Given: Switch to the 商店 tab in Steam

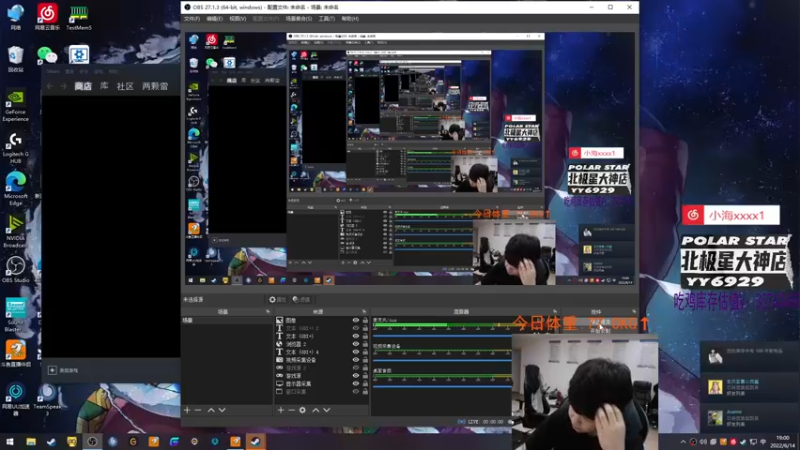Looking at the screenshot, I should (83, 86).
